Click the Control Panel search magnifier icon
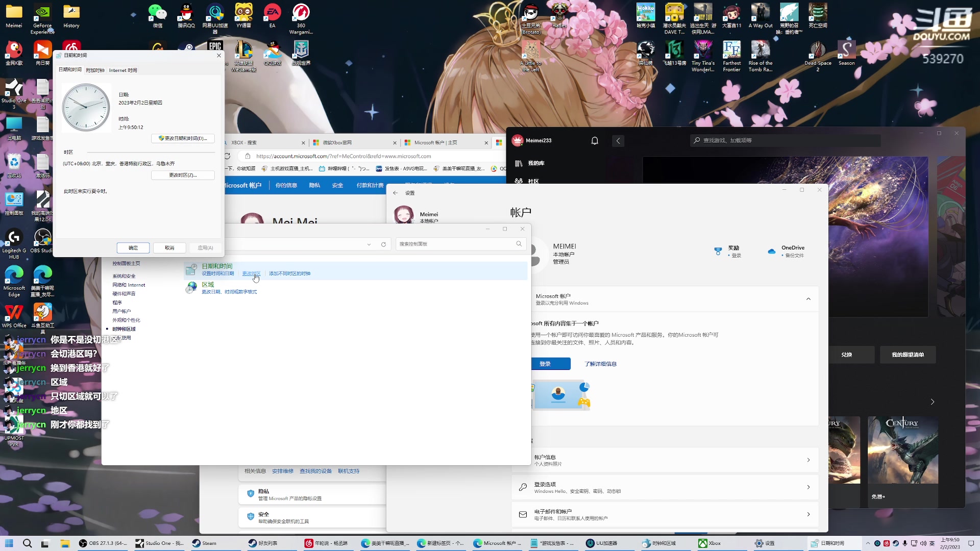This screenshot has width=980, height=551. (x=519, y=244)
